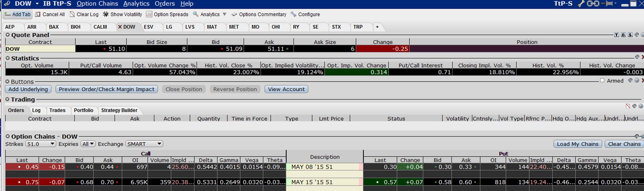Click the Close Position button

184,89
